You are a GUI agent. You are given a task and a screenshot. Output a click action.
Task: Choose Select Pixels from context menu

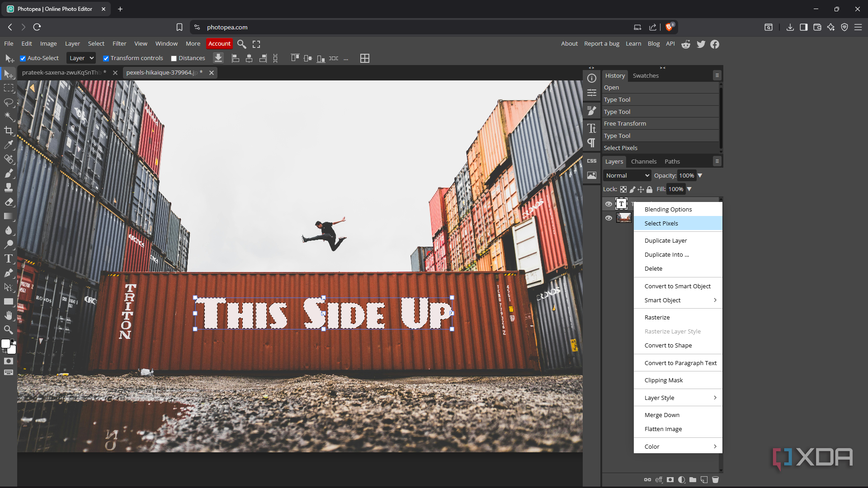coord(678,224)
